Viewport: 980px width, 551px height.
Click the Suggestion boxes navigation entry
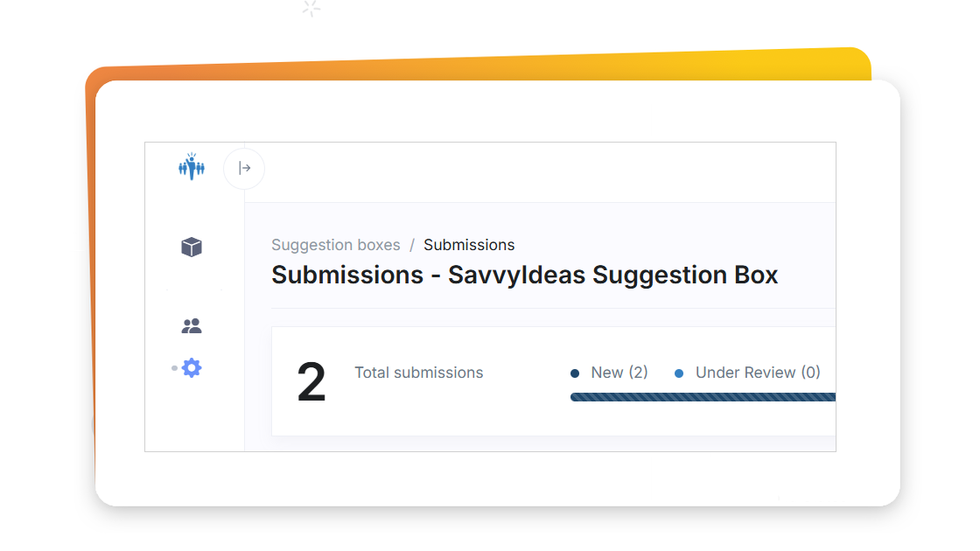pyautogui.click(x=335, y=245)
